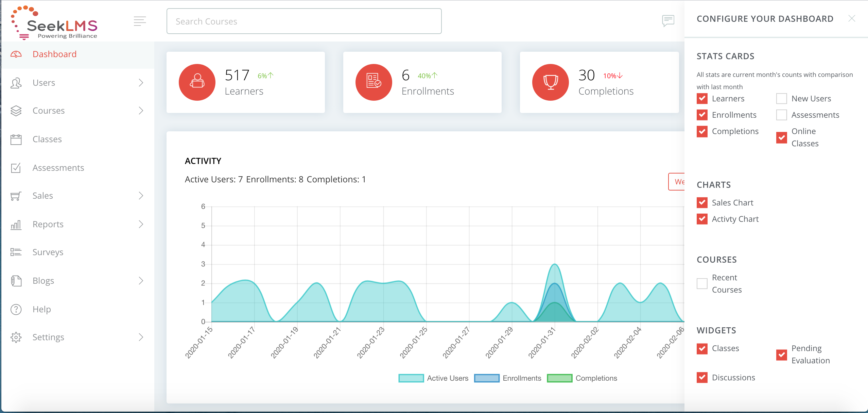Expand the Courses submenu chevron
Screen dimensions: 868x413
tap(141, 111)
